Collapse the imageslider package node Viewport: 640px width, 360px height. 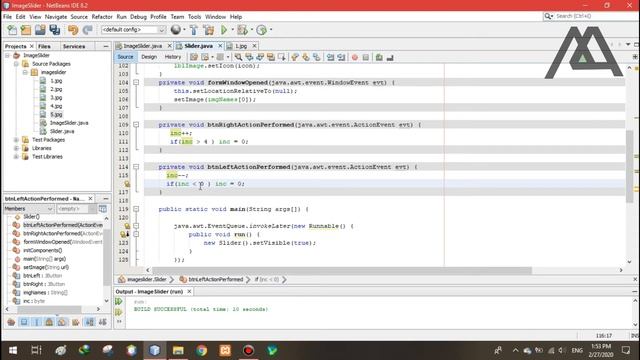pos(25,73)
